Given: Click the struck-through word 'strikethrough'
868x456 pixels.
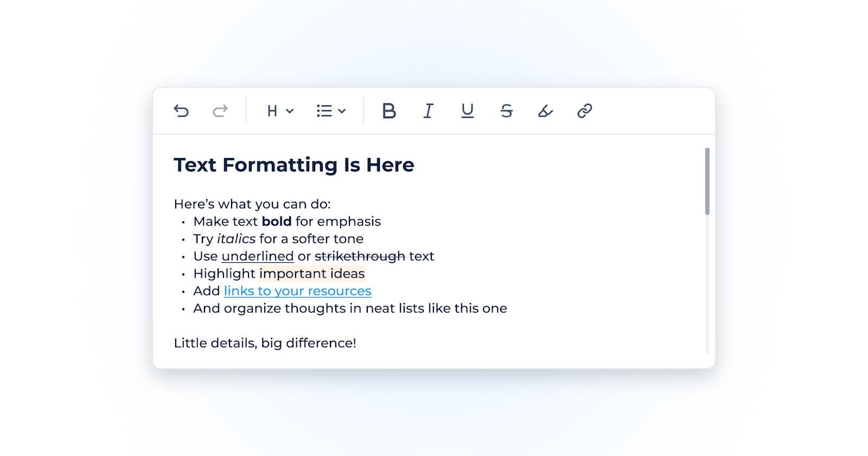Looking at the screenshot, I should point(360,256).
